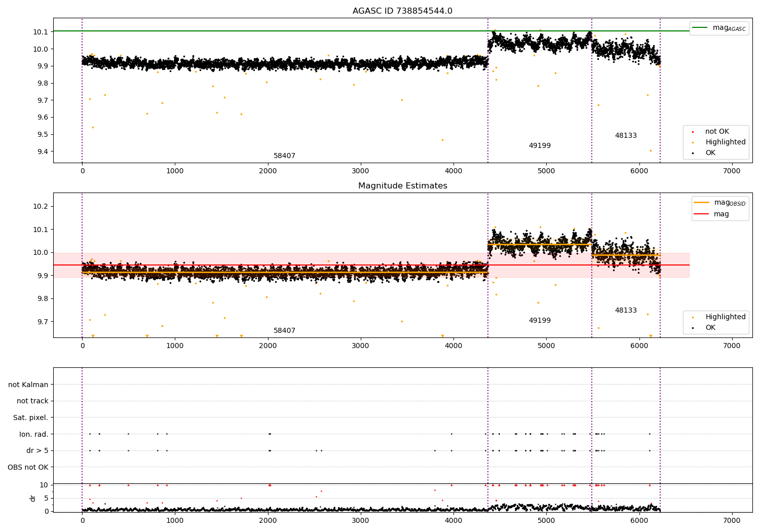
Task: Click the 'not Kalman' axis label
Action: tap(28, 385)
